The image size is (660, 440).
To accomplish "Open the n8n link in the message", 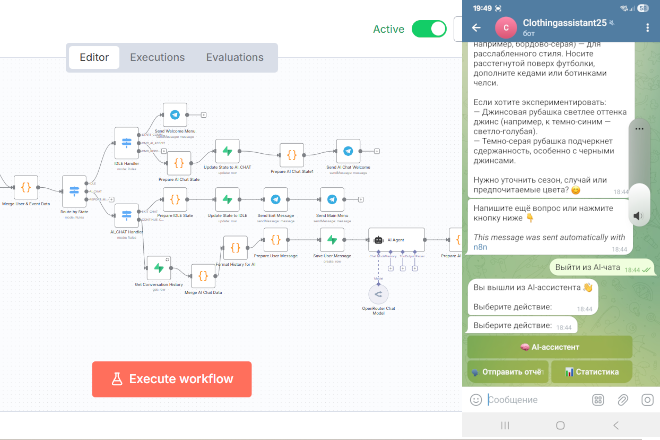I will pyautogui.click(x=480, y=247).
